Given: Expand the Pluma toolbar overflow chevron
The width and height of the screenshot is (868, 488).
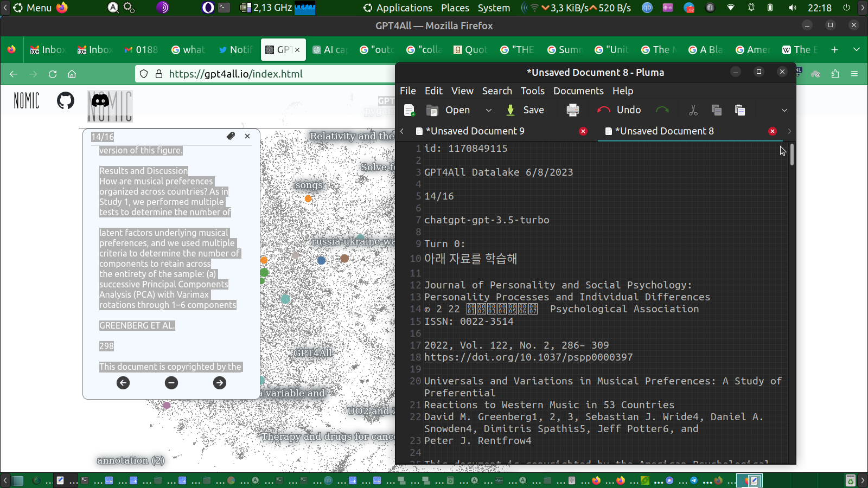Looking at the screenshot, I should 784,110.
